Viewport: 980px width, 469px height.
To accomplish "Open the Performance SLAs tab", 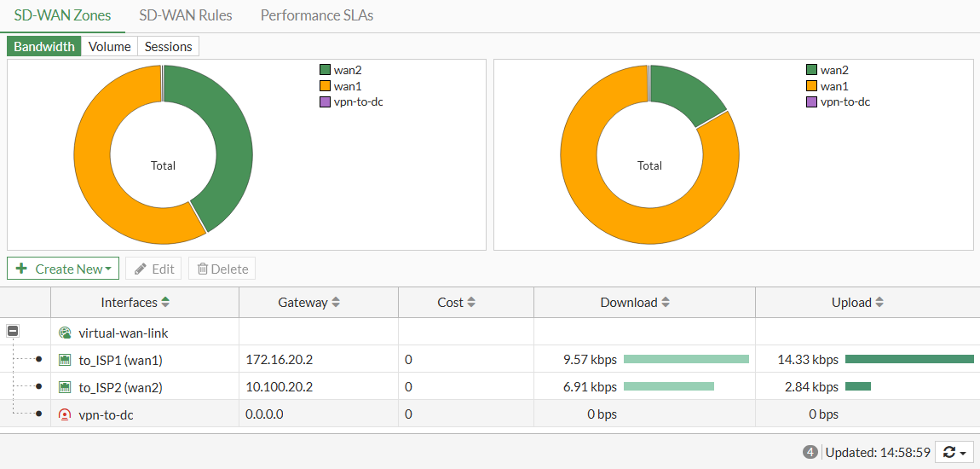I will (316, 15).
